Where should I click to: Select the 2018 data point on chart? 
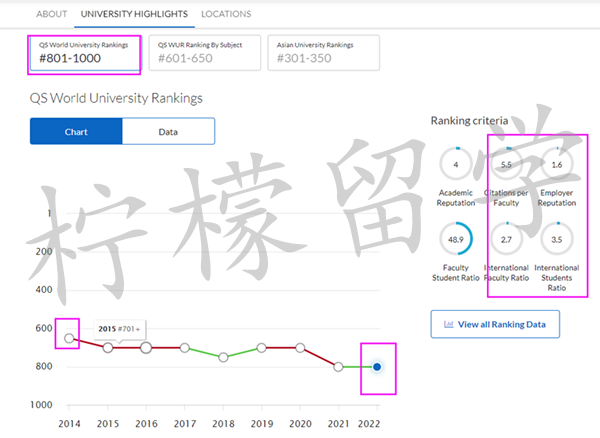[223, 357]
